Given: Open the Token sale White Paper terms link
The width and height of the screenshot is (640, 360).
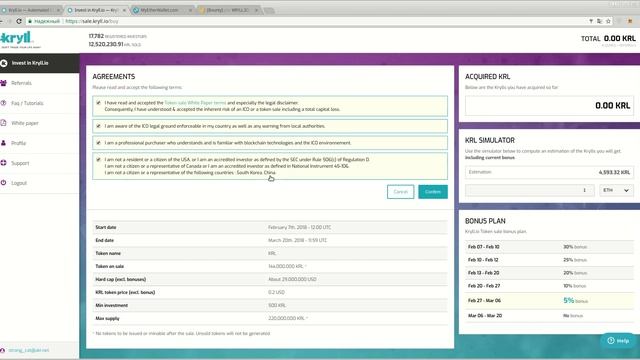Looking at the screenshot, I should (x=195, y=103).
